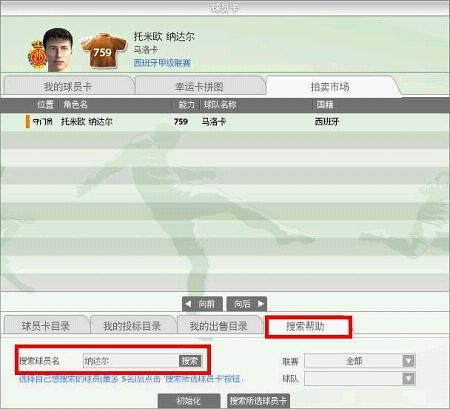Click the 搜索所选球员卡 button
Image resolution: width=450 pixels, height=409 pixels.
pyautogui.click(x=258, y=400)
